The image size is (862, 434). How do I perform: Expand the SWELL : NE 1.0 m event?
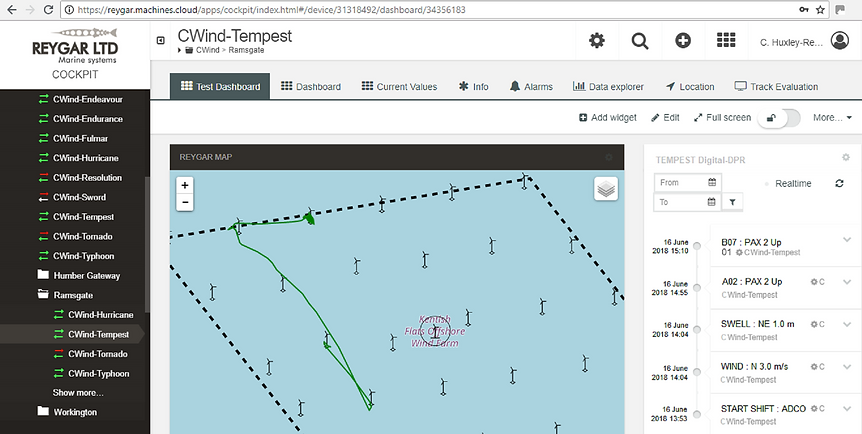point(847,324)
